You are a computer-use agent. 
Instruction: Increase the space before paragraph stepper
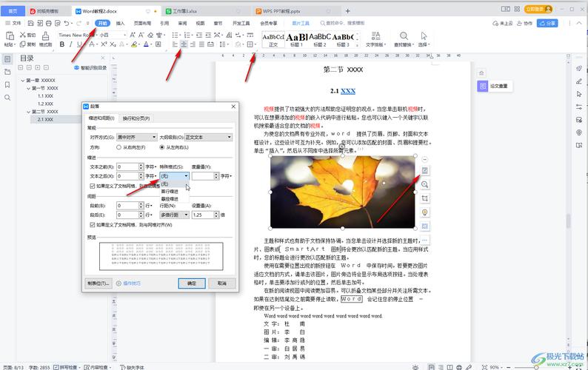click(x=141, y=204)
